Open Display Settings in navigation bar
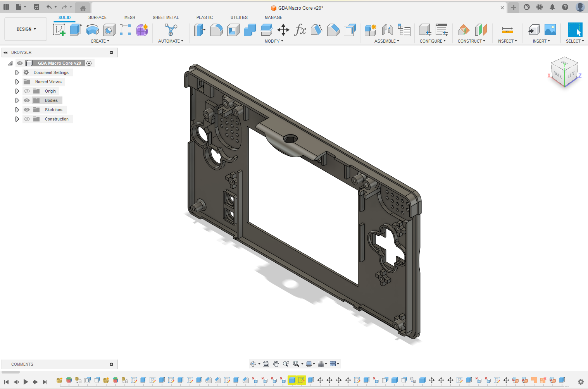 (309, 364)
